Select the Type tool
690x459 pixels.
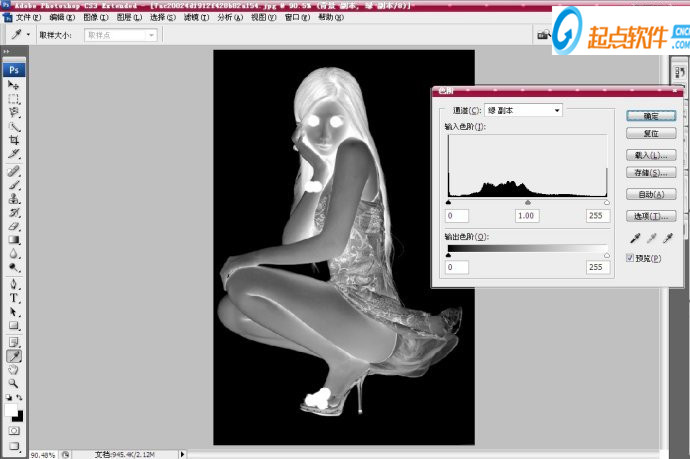pyautogui.click(x=14, y=298)
